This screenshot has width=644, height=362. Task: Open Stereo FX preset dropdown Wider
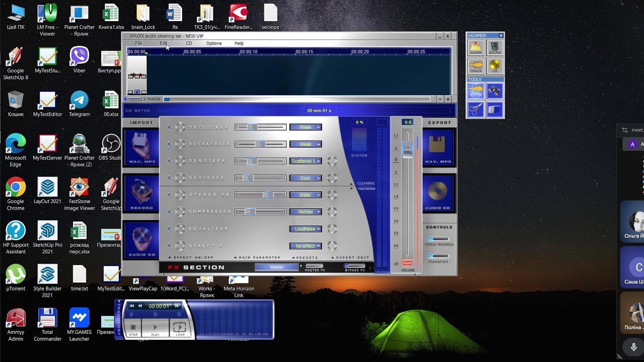point(305,195)
